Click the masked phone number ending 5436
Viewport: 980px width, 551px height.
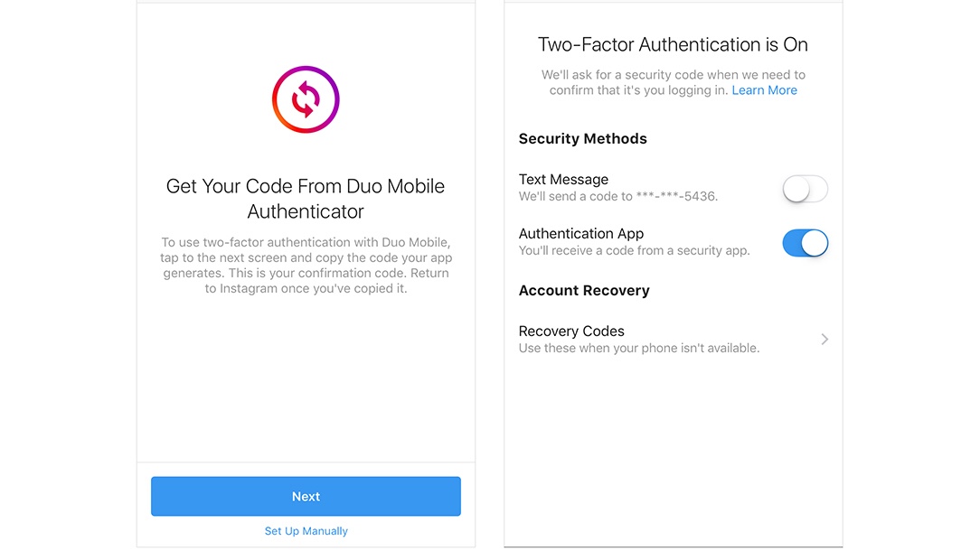[676, 196]
